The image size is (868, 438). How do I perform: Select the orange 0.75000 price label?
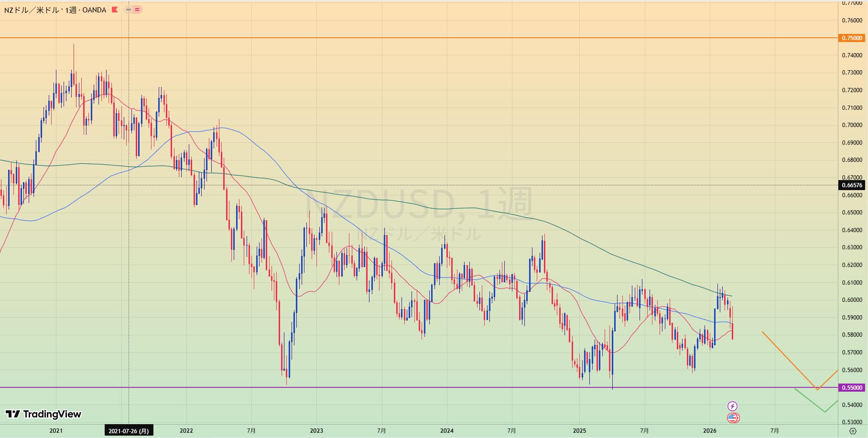[x=852, y=38]
